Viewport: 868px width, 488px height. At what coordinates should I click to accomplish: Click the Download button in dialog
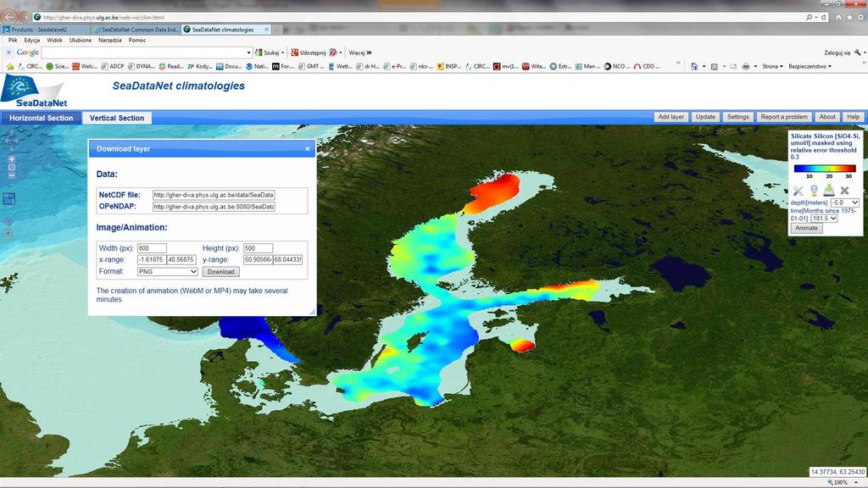tap(221, 272)
